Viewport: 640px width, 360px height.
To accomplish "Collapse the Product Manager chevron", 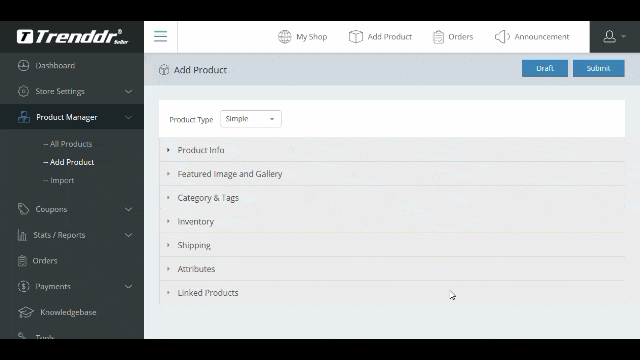I will (128, 117).
